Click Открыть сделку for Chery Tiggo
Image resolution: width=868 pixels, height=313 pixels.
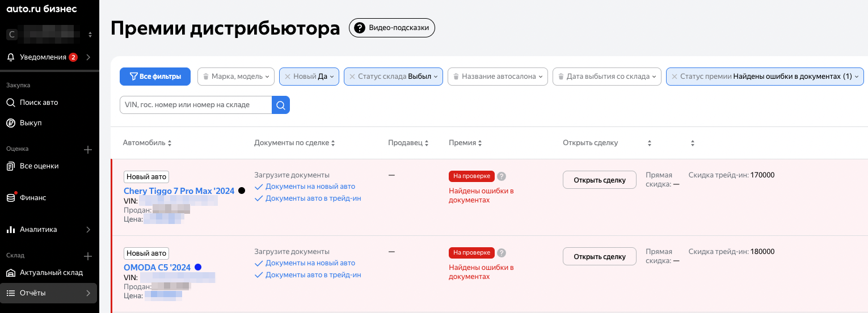pos(600,180)
